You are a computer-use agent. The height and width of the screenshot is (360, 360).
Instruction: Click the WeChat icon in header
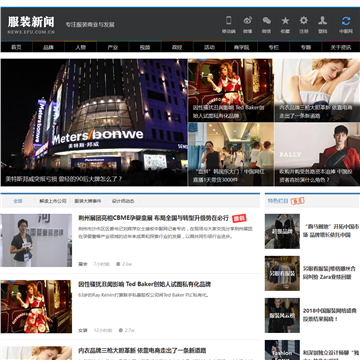[x=266, y=21]
